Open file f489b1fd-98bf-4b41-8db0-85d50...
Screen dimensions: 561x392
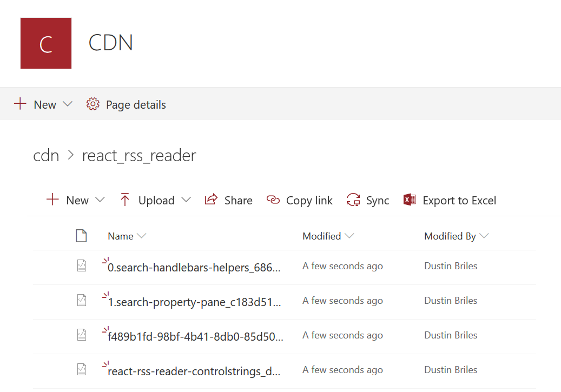tap(195, 336)
